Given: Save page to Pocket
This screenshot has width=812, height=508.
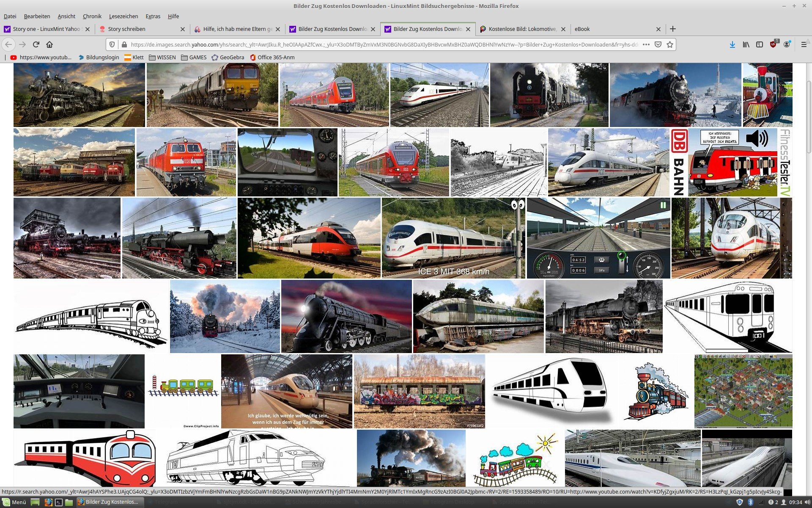Looking at the screenshot, I should [x=658, y=44].
